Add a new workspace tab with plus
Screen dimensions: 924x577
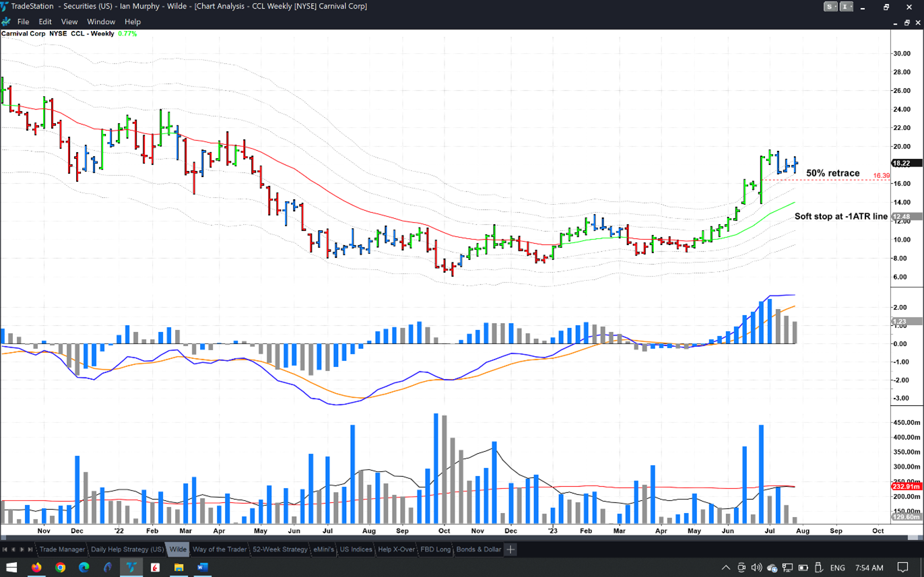[510, 549]
